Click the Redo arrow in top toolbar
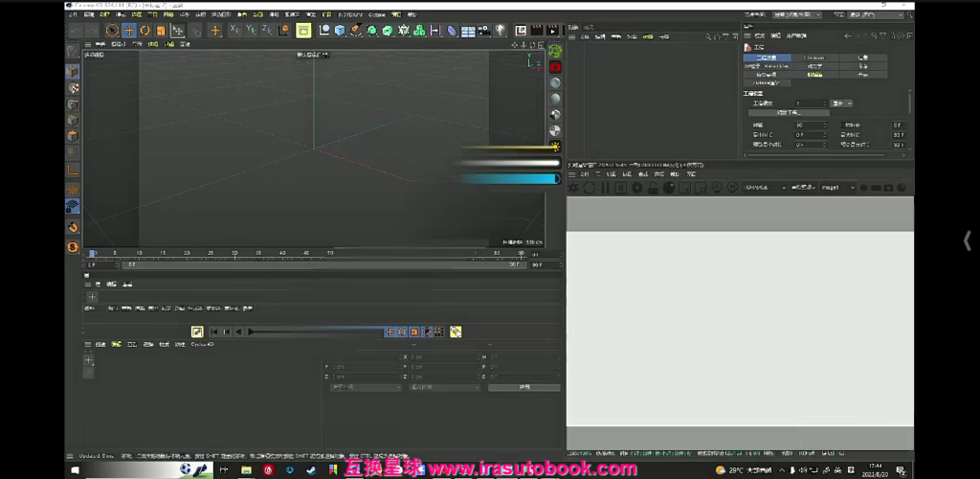The height and width of the screenshot is (479, 980). point(92,30)
